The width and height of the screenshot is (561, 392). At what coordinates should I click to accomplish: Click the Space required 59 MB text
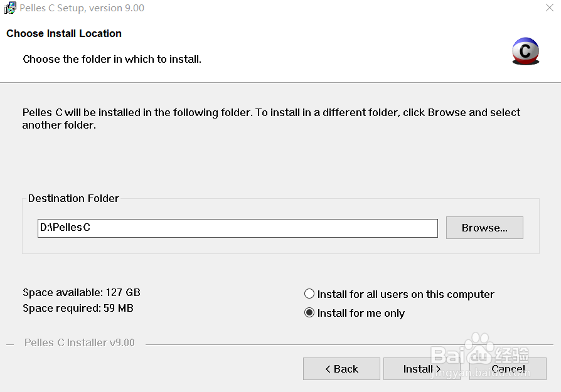pos(78,308)
